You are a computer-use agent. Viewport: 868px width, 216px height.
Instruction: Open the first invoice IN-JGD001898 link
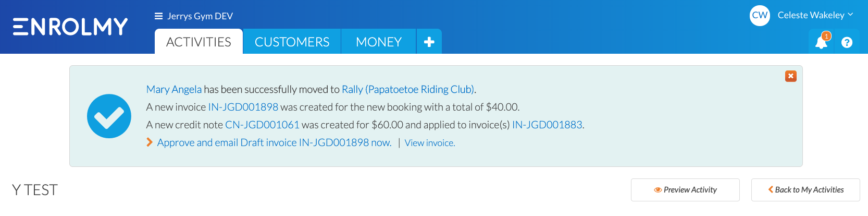click(x=243, y=107)
